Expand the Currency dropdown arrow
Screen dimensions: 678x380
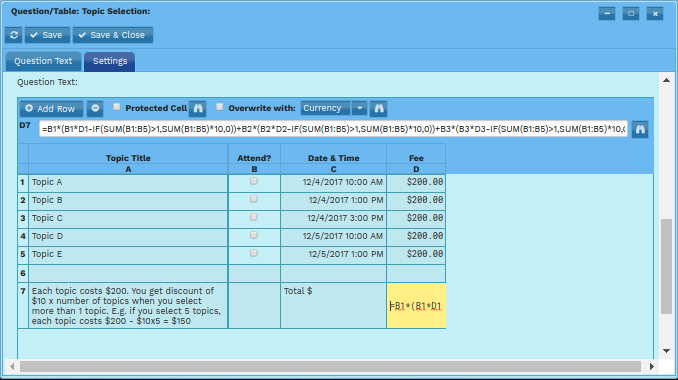pyautogui.click(x=359, y=108)
